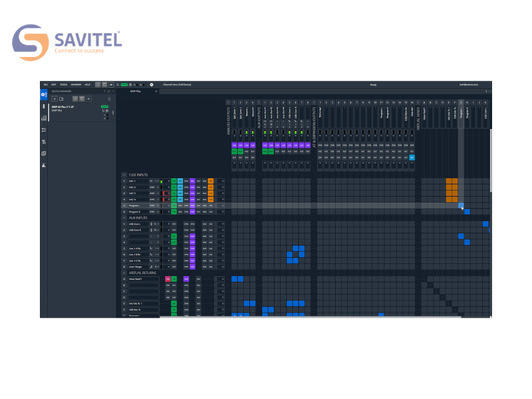Toggle Program L to virtual send G crosspoint
This screenshot has width=532, height=399.
point(461,205)
